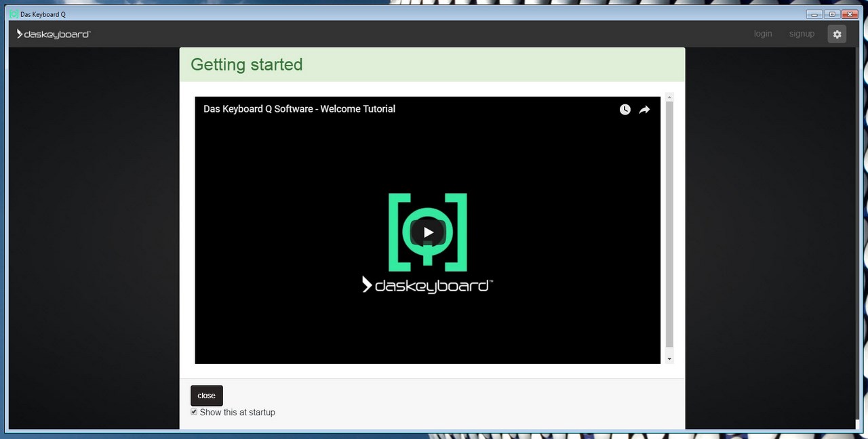
Task: Click the daskeyboard logo in header
Action: tap(54, 34)
